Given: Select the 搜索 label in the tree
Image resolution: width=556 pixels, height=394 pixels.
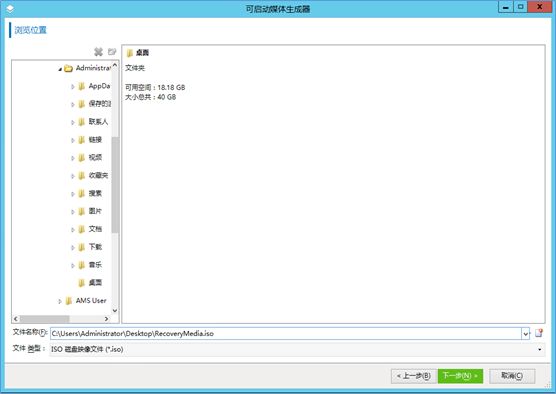Looking at the screenshot, I should (x=95, y=193).
